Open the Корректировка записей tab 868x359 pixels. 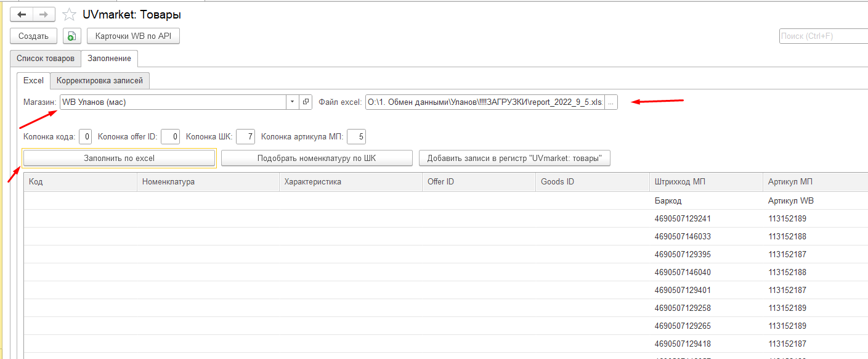coord(100,81)
